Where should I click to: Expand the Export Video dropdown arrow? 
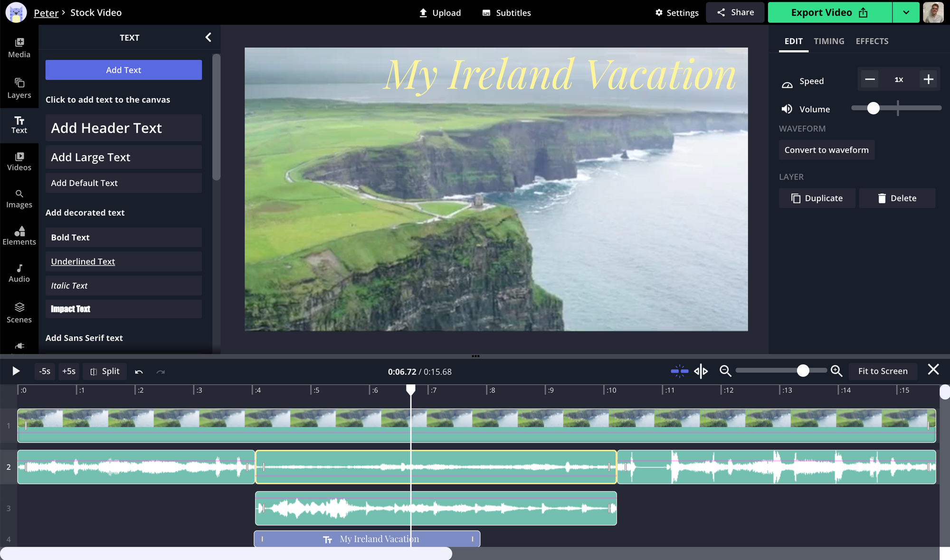(x=906, y=13)
